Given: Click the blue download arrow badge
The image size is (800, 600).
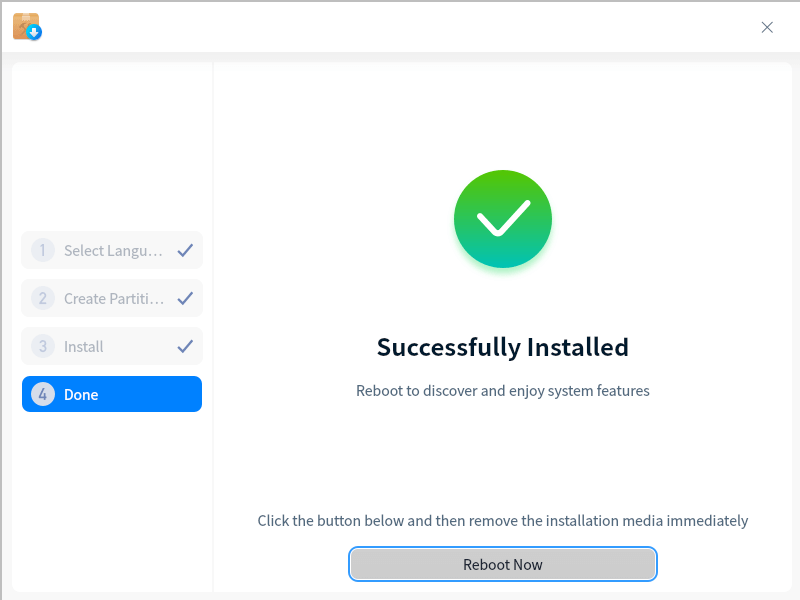Looking at the screenshot, I should point(35,33).
